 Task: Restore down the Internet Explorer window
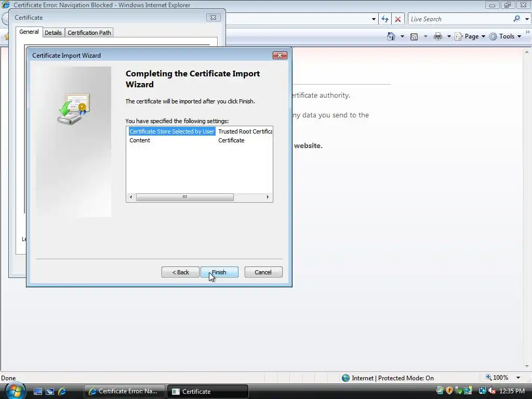[508, 5]
